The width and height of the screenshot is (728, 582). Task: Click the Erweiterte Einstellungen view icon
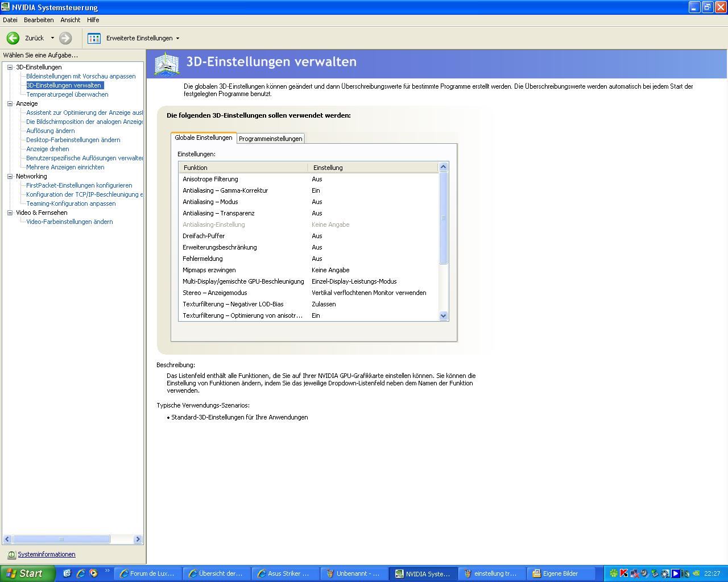pos(94,38)
